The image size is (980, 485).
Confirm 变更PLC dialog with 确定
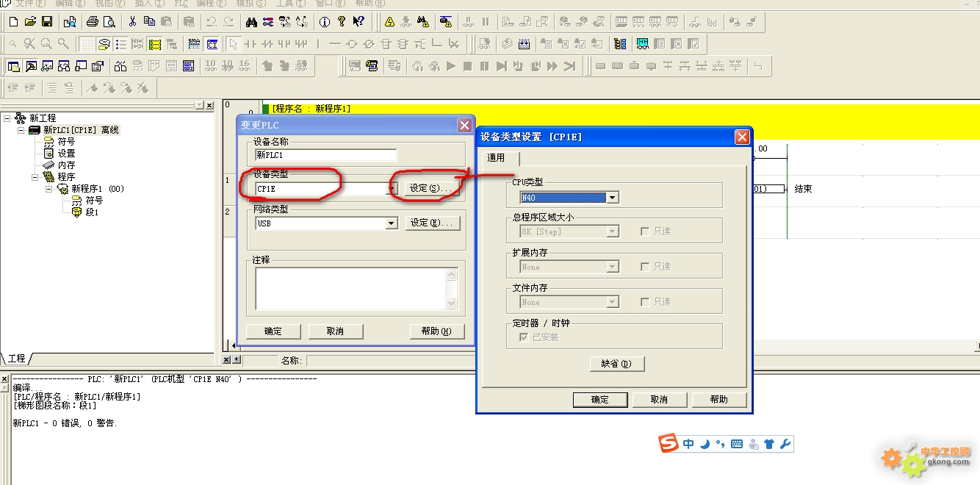click(273, 331)
